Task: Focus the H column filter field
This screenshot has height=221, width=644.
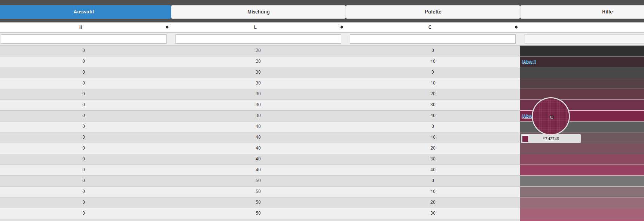Action: click(83, 39)
